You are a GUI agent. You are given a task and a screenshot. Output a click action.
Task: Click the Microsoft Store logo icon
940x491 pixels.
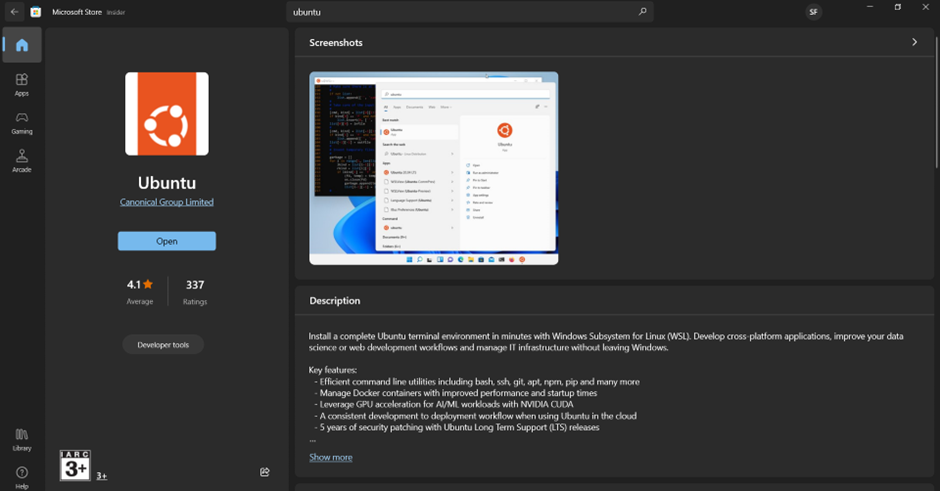point(36,12)
